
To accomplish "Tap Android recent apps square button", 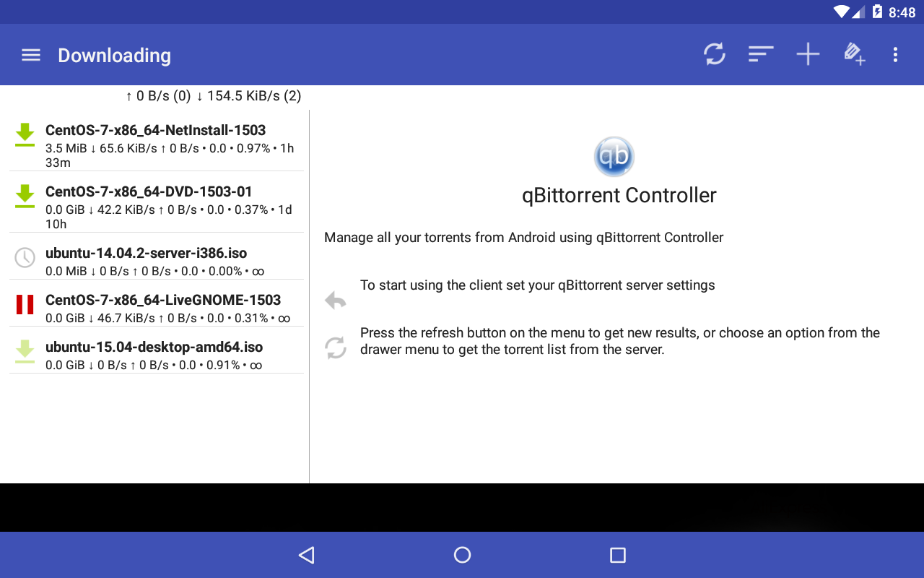I will click(617, 555).
